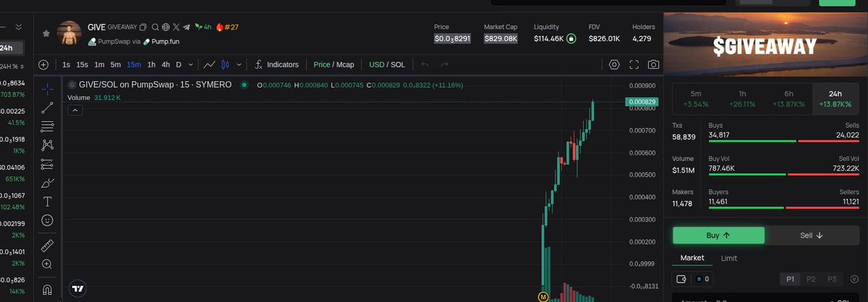868x302 pixels.
Task: Switch to the Buy order side
Action: (718, 235)
